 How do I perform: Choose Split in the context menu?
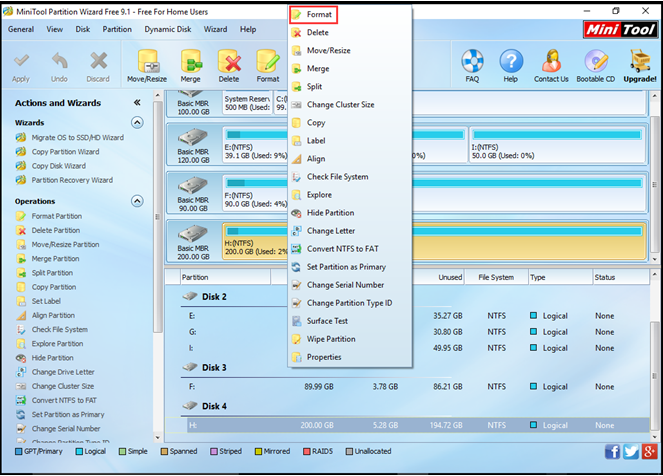[x=350, y=87]
